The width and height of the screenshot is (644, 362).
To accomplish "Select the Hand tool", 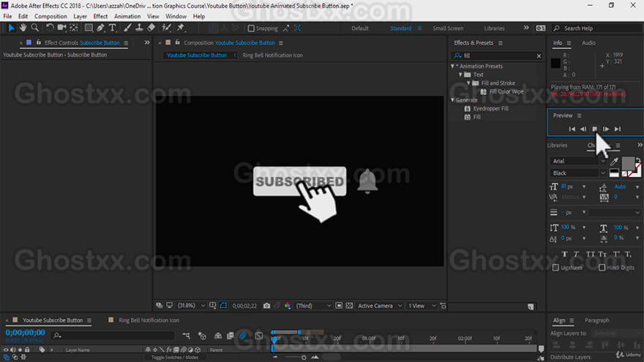I will coord(23,28).
